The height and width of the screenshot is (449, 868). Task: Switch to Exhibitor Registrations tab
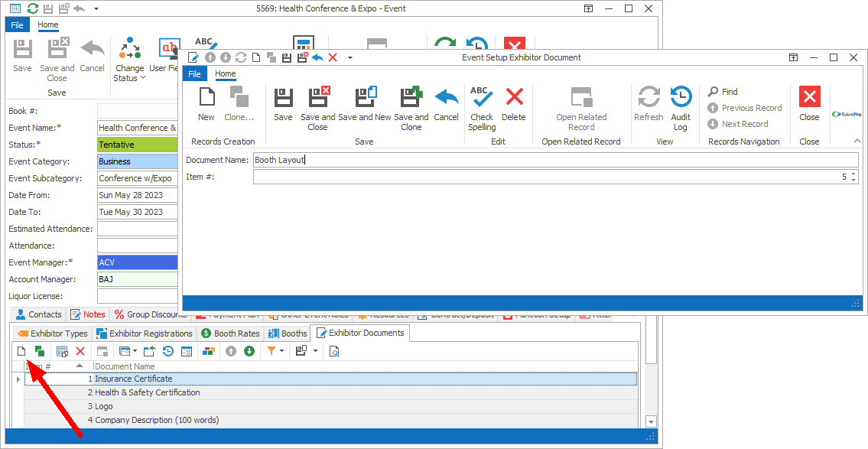coord(145,333)
